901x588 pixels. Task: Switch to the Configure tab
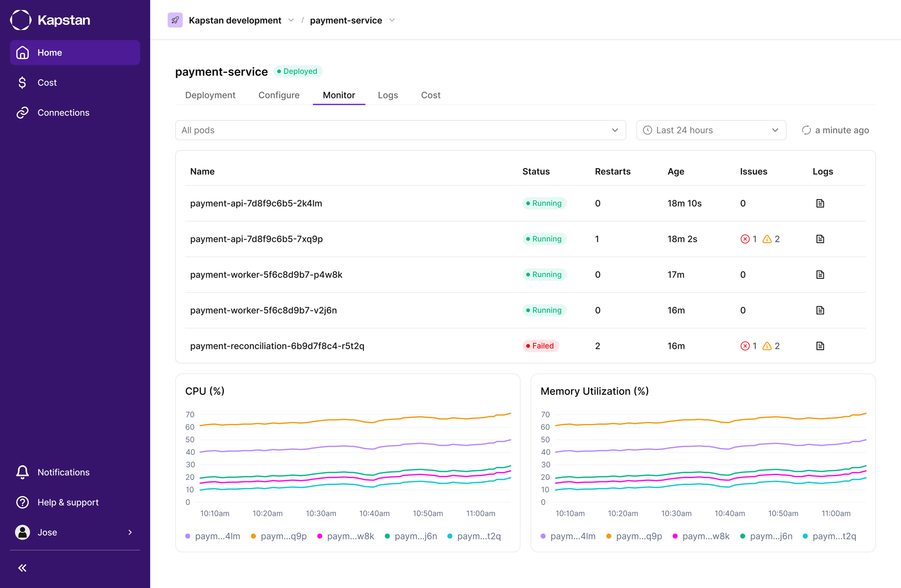click(279, 95)
